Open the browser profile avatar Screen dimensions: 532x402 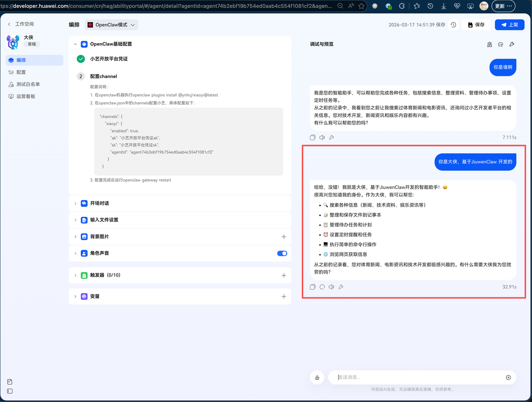(x=484, y=6)
